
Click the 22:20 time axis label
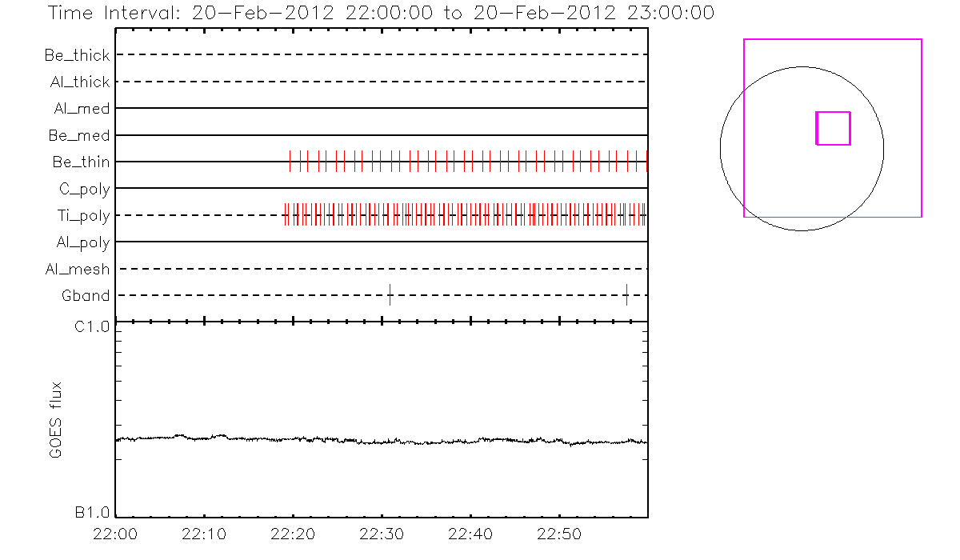294,534
